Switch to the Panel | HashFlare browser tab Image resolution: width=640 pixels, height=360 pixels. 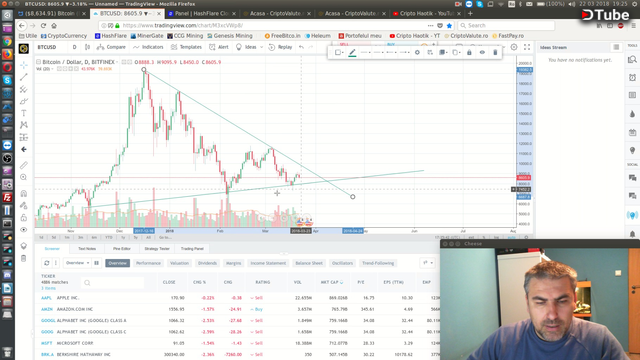(x=202, y=13)
